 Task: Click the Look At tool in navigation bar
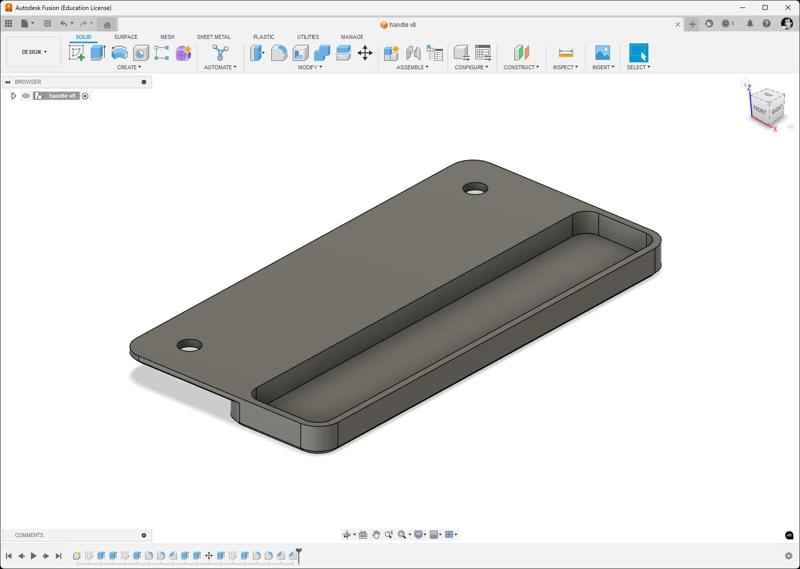coord(363,534)
